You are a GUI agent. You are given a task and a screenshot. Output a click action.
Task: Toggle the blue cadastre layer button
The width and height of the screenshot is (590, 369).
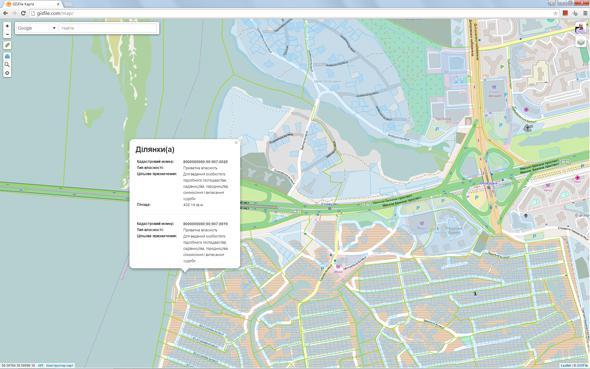7,56
